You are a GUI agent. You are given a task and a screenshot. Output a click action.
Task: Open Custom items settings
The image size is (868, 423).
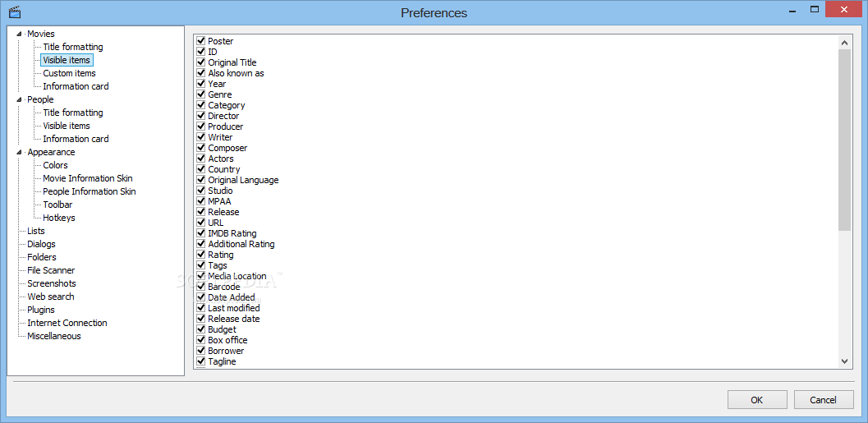69,73
